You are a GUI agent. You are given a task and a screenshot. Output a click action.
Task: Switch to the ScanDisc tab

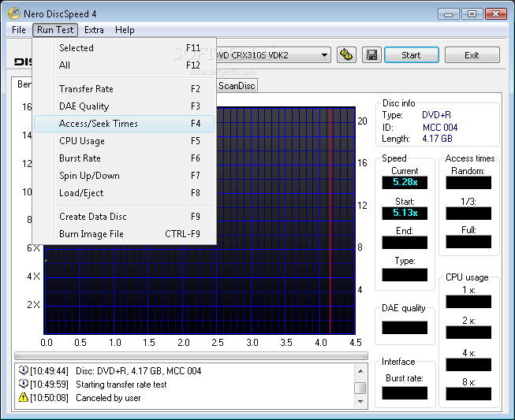[237, 86]
